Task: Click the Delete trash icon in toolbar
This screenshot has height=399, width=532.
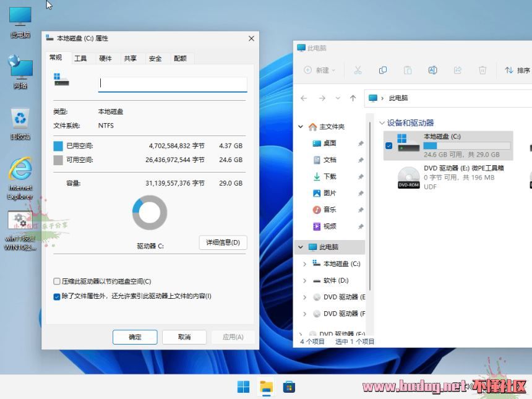Action: click(x=482, y=70)
